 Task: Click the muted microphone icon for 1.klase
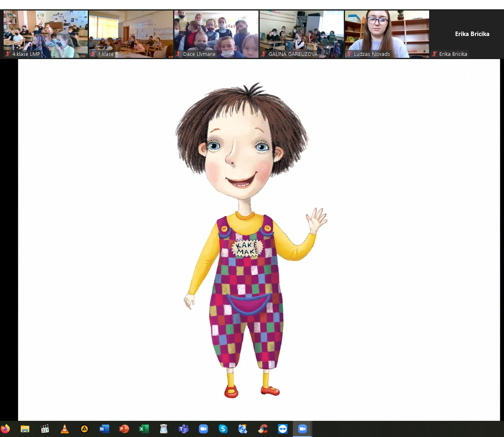point(93,54)
